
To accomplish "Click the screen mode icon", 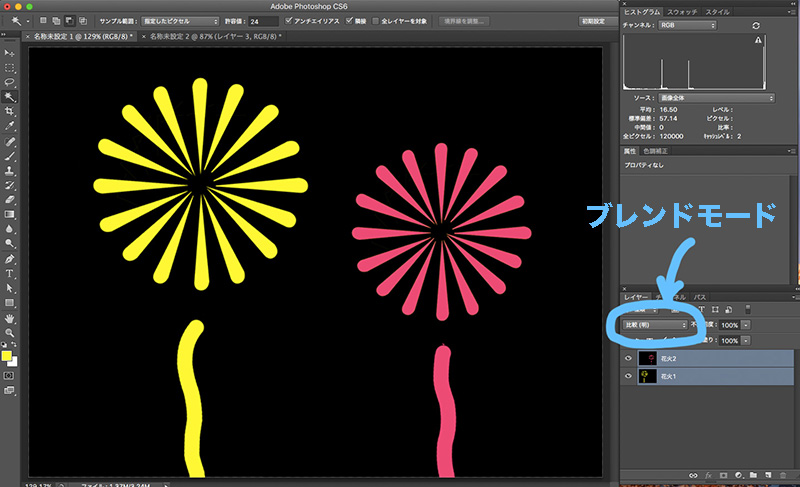I will pyautogui.click(x=9, y=391).
